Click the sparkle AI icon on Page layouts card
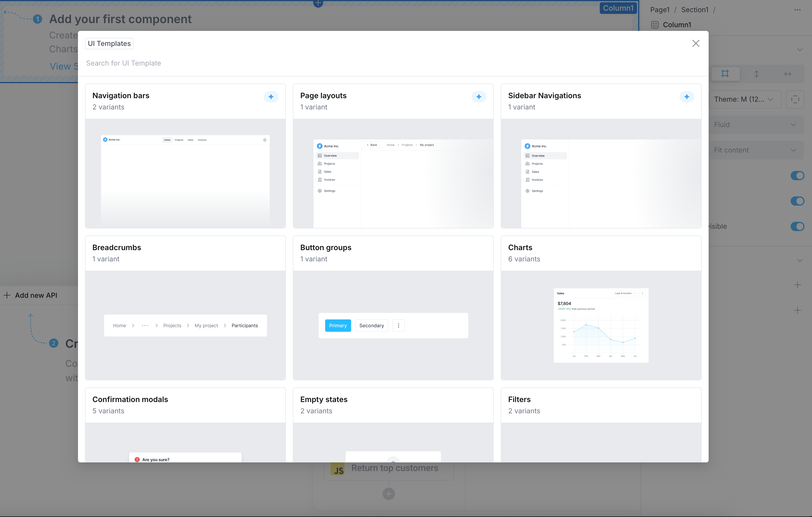This screenshot has width=812, height=517. pyautogui.click(x=478, y=97)
